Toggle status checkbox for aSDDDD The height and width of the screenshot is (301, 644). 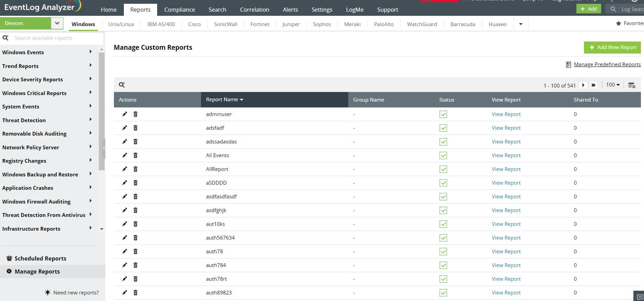(443, 183)
